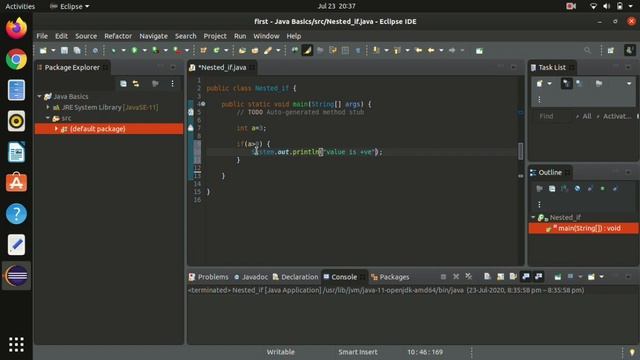Screen dimensions: 640x360
Task: Open the New wizard dropdown arrow
Action: [53, 51]
